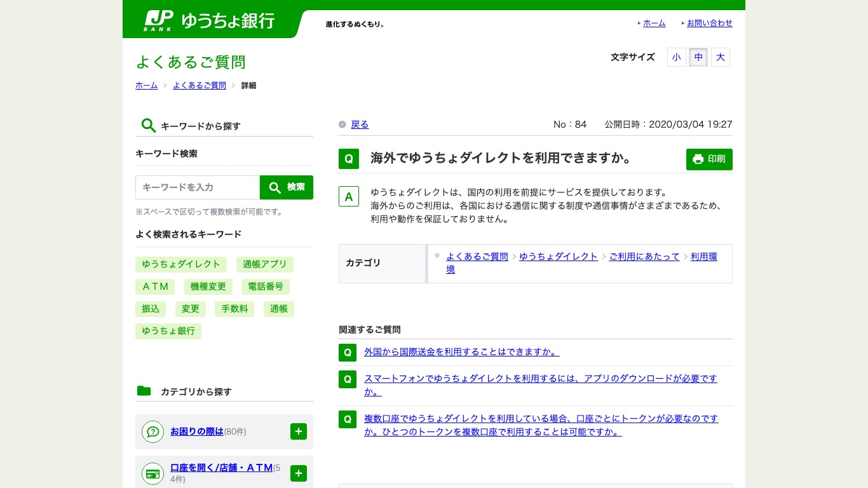The height and width of the screenshot is (488, 868).
Task: Open category link ご利用にあたって
Action: click(x=644, y=257)
